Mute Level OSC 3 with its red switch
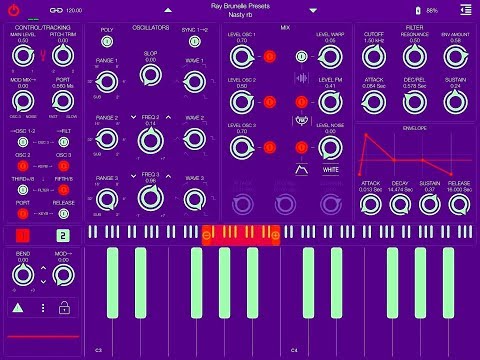Image resolution: width=480 pixels, height=360 pixels. tap(270, 147)
